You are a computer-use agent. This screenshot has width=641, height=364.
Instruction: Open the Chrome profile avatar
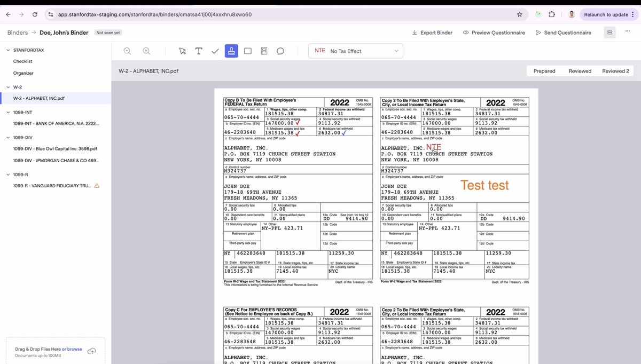[x=572, y=14]
